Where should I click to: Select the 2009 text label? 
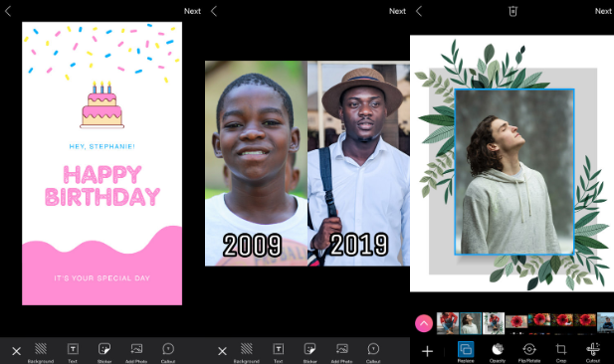click(253, 245)
